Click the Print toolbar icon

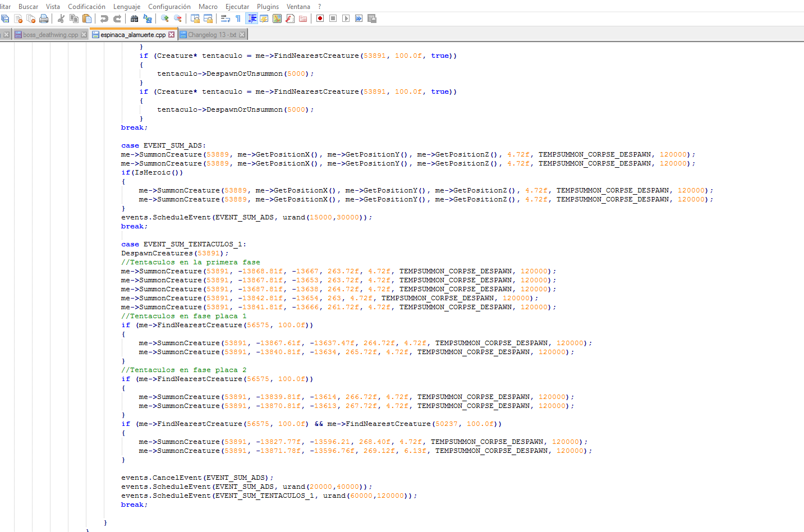click(44, 19)
